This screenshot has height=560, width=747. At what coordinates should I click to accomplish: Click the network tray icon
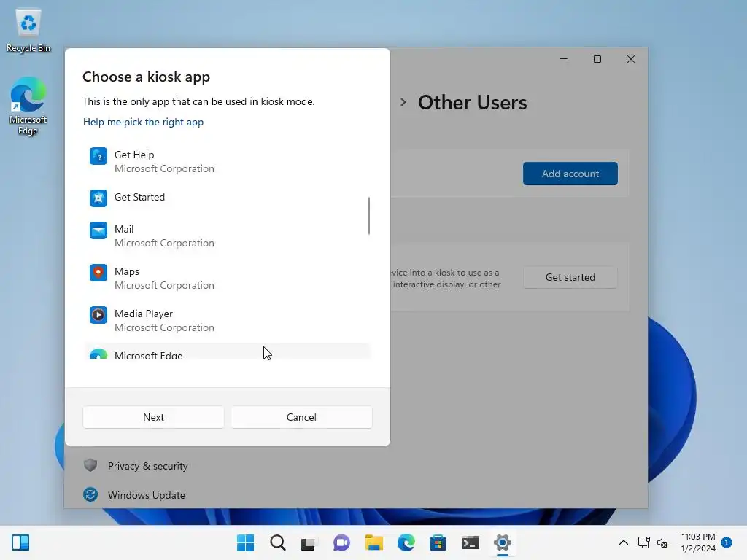click(644, 542)
